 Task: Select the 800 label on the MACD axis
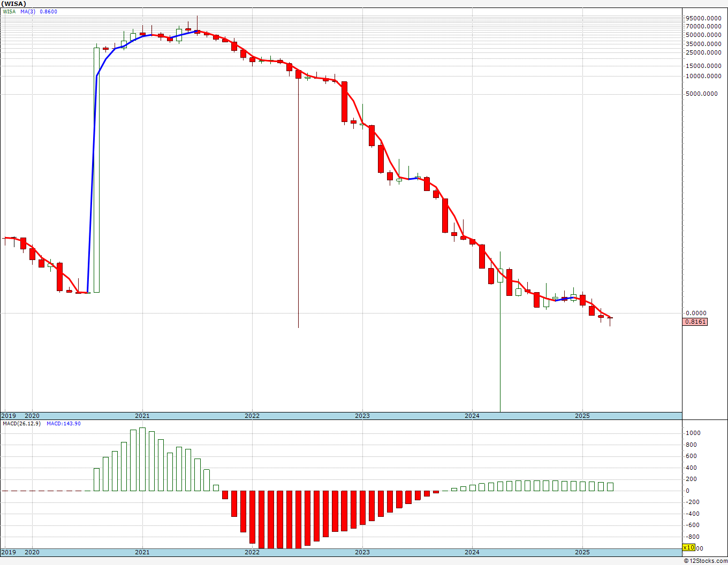tap(692, 445)
